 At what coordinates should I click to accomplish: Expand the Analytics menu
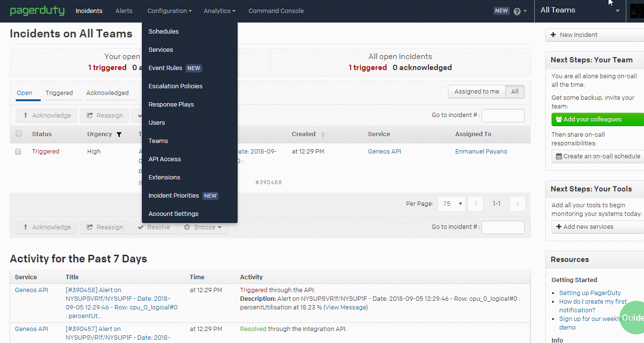(219, 11)
